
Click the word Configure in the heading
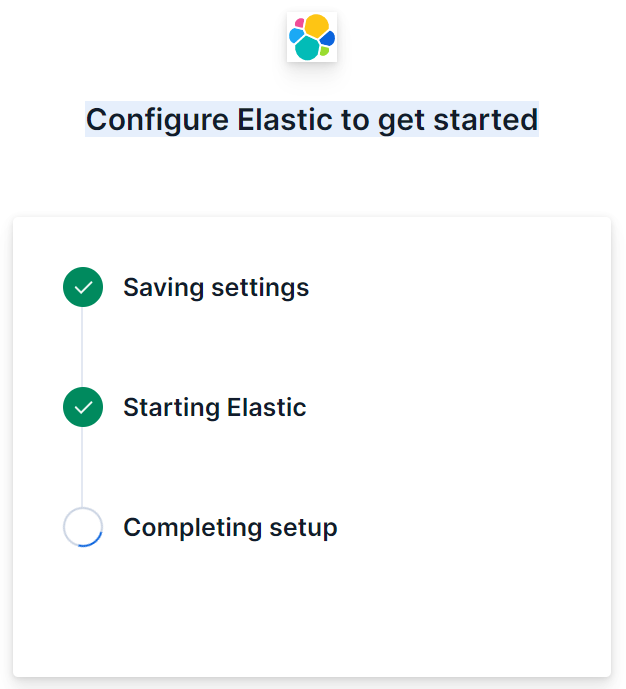(158, 119)
